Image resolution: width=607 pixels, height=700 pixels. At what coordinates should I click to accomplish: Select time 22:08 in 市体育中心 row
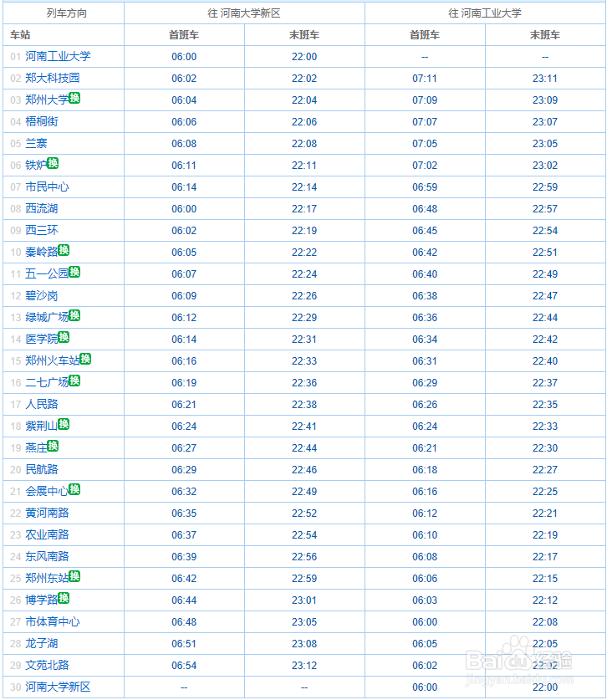coord(545,622)
